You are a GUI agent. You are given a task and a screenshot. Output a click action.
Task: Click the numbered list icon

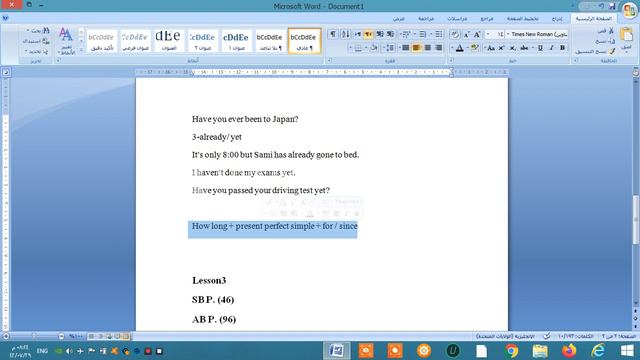[422, 34]
